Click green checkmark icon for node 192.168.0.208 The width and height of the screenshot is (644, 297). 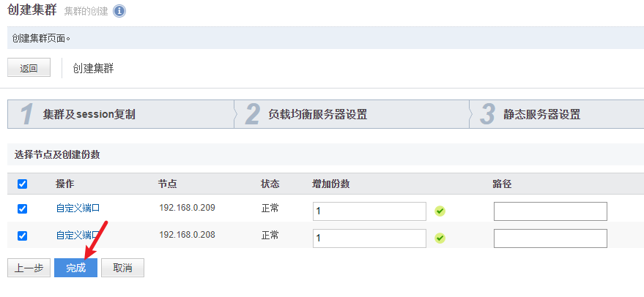click(x=440, y=238)
